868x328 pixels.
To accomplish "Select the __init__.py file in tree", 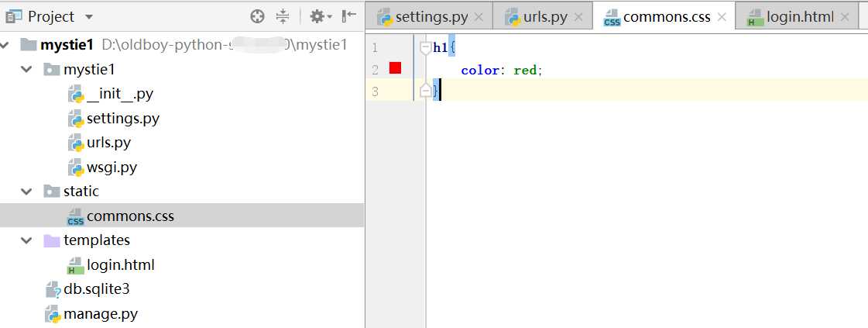I will point(120,94).
